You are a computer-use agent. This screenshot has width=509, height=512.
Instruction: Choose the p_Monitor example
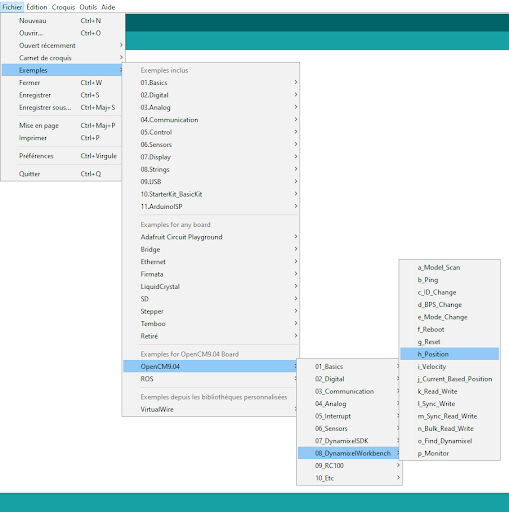pyautogui.click(x=449, y=453)
